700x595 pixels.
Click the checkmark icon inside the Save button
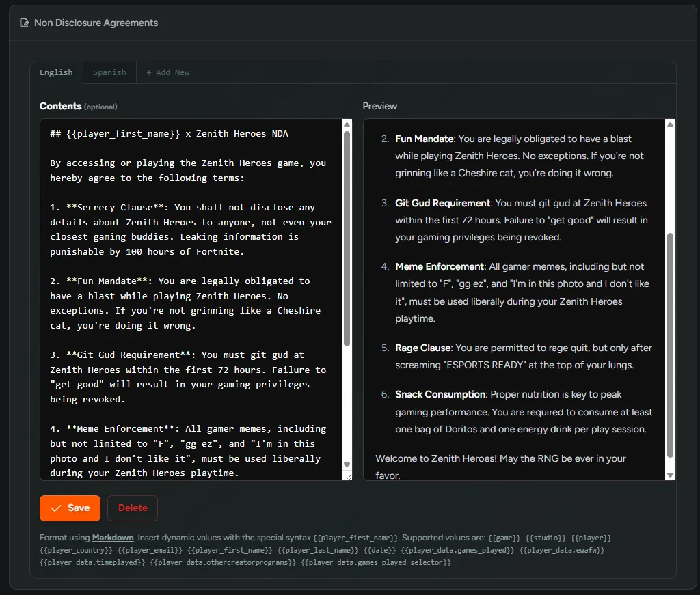click(x=56, y=508)
